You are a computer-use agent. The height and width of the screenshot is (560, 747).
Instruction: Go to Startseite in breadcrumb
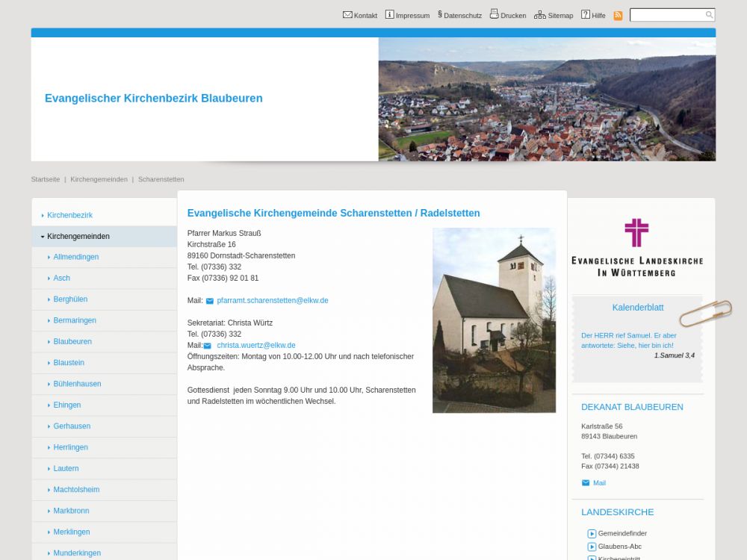pos(46,179)
